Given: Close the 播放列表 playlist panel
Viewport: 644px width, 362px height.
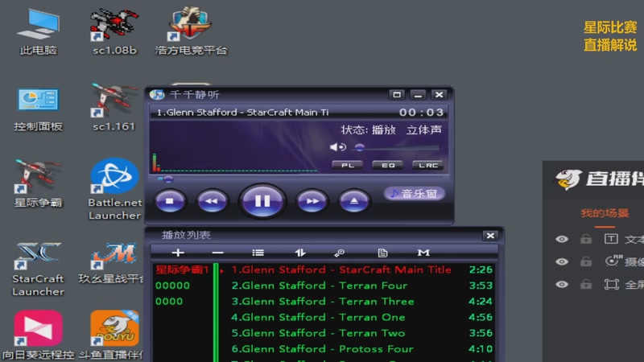Looking at the screenshot, I should tap(490, 236).
